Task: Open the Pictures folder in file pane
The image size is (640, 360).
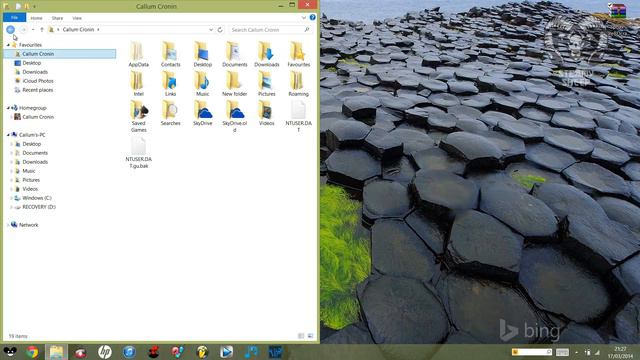Action: point(267,83)
